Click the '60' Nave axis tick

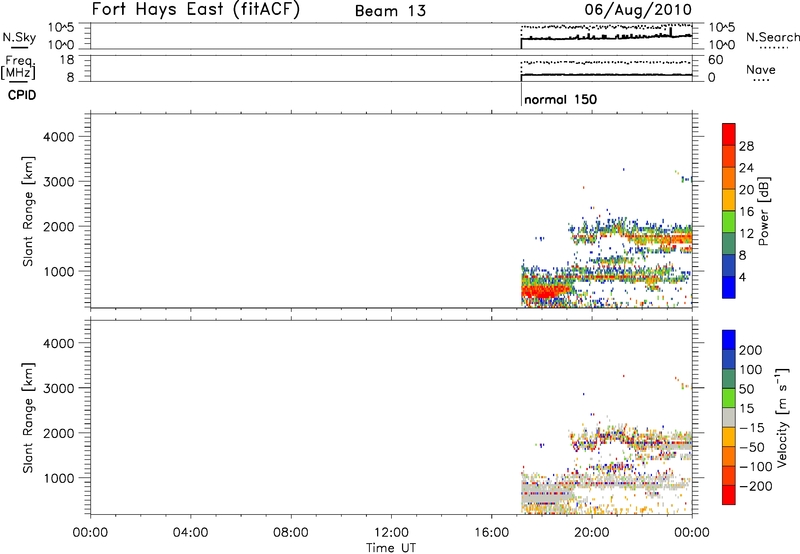pos(715,60)
